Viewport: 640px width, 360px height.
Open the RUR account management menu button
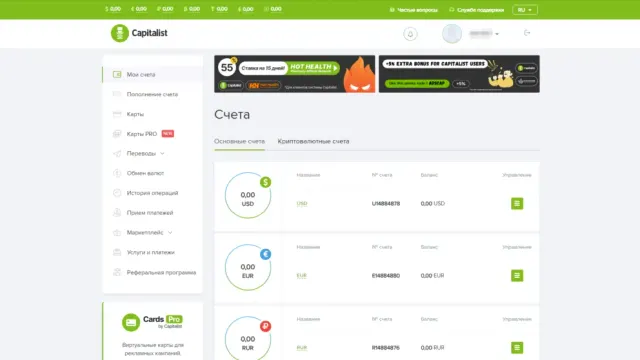click(517, 348)
